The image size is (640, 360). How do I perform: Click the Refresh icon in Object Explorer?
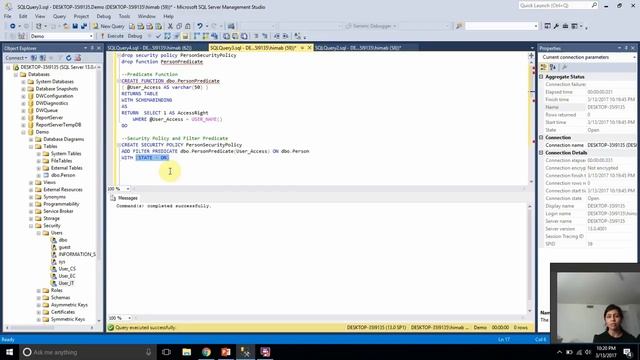69,58
